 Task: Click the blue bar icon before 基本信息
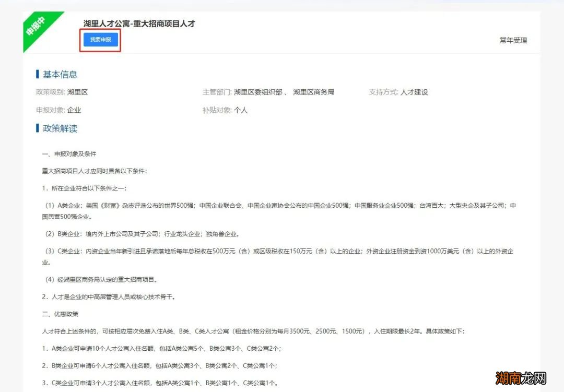38,74
